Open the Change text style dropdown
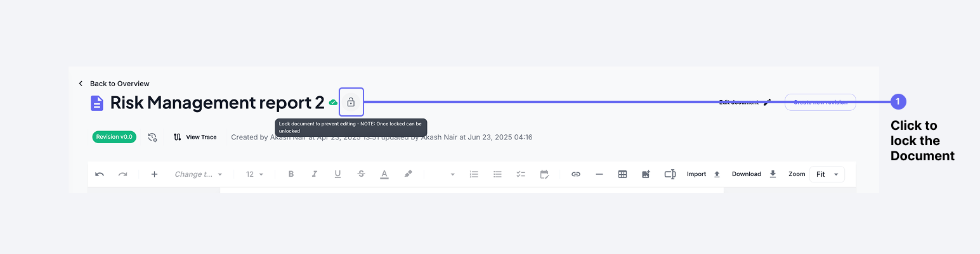 (199, 174)
